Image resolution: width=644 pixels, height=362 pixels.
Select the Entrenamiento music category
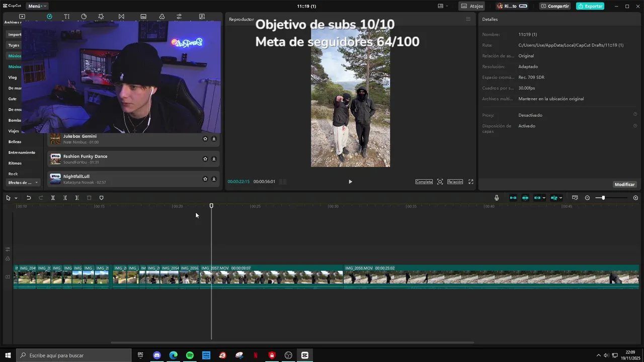[22, 152]
